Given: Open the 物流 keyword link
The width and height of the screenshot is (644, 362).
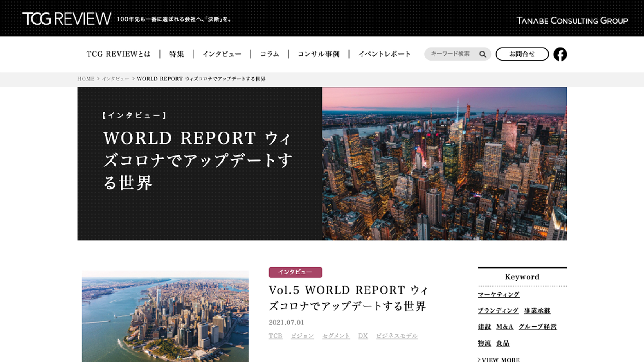Looking at the screenshot, I should 484,343.
